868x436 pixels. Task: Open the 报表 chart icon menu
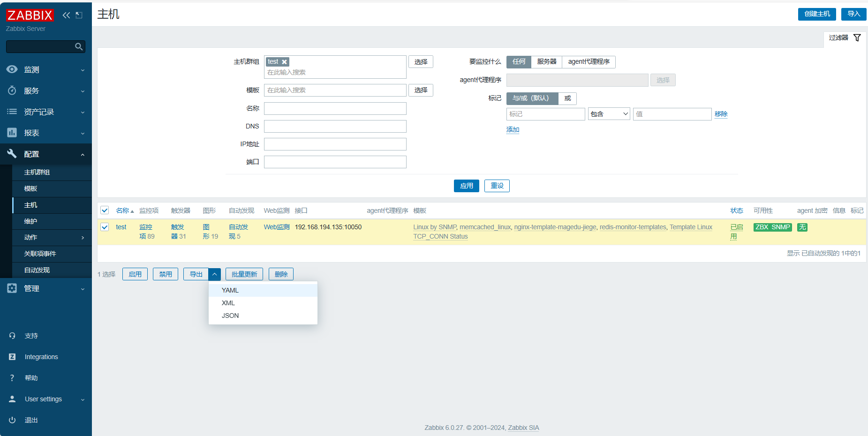coord(12,133)
